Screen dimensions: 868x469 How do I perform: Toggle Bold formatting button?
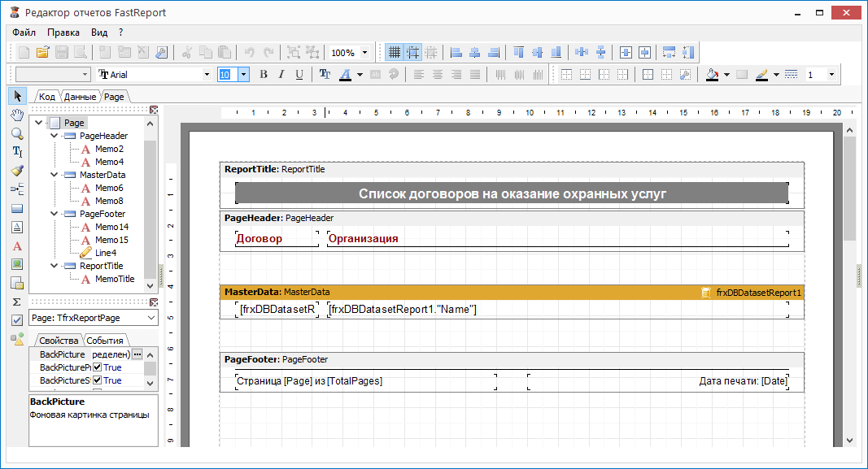coord(264,74)
